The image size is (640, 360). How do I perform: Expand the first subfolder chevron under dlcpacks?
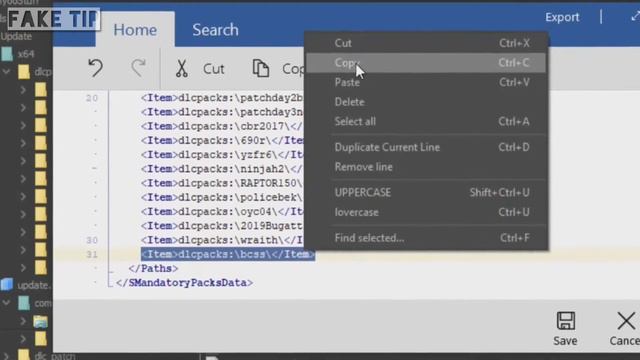click(23, 89)
